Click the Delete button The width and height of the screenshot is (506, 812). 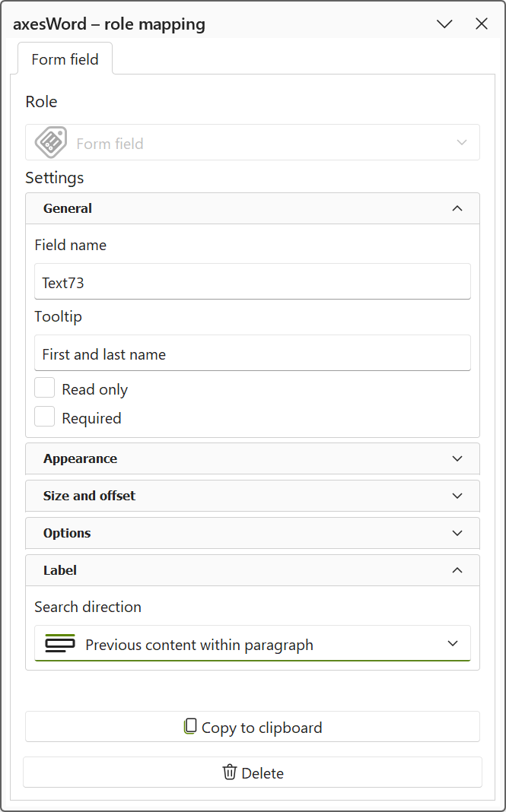(x=253, y=772)
